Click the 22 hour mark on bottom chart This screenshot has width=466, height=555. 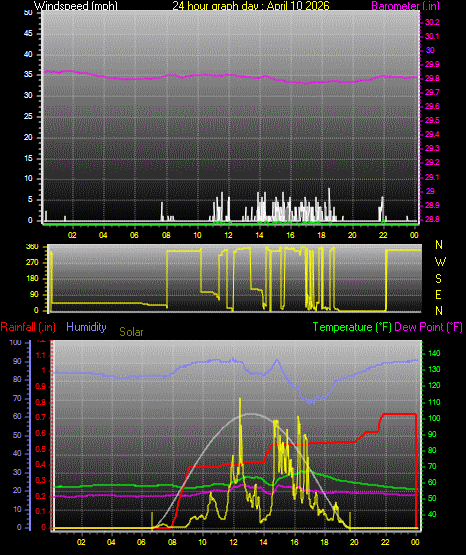[385, 542]
